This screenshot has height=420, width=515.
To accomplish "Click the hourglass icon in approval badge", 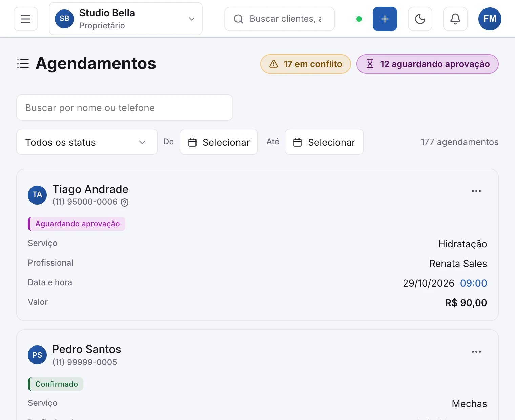I will point(370,64).
